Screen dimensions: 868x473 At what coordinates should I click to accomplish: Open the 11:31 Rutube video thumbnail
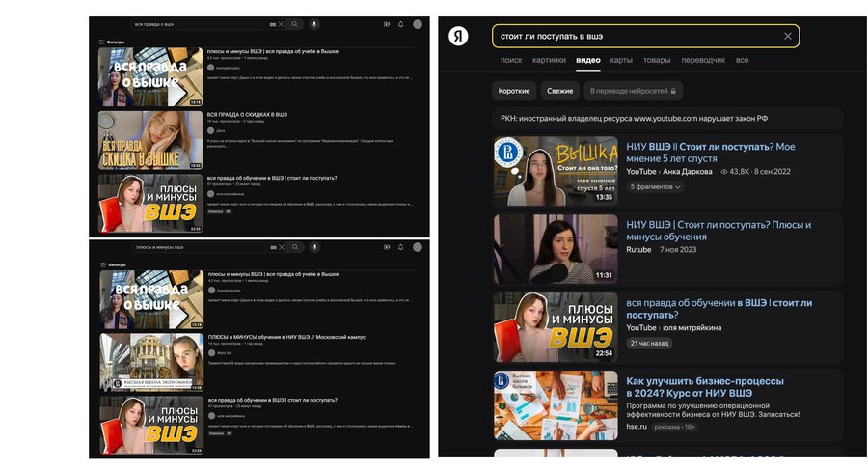click(x=556, y=249)
